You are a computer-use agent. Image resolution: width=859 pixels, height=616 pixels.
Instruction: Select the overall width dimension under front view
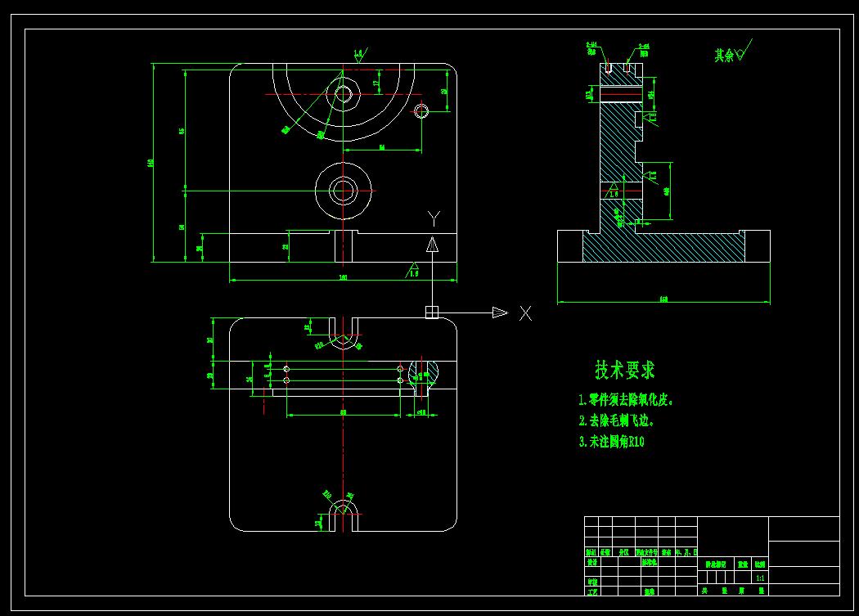click(x=343, y=278)
